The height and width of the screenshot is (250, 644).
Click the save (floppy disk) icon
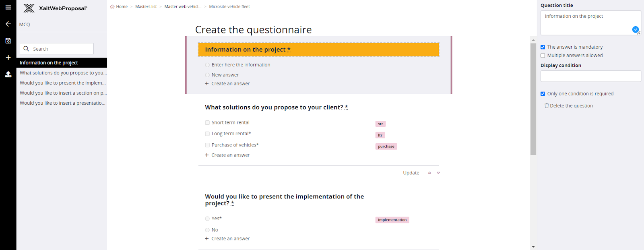point(8,41)
